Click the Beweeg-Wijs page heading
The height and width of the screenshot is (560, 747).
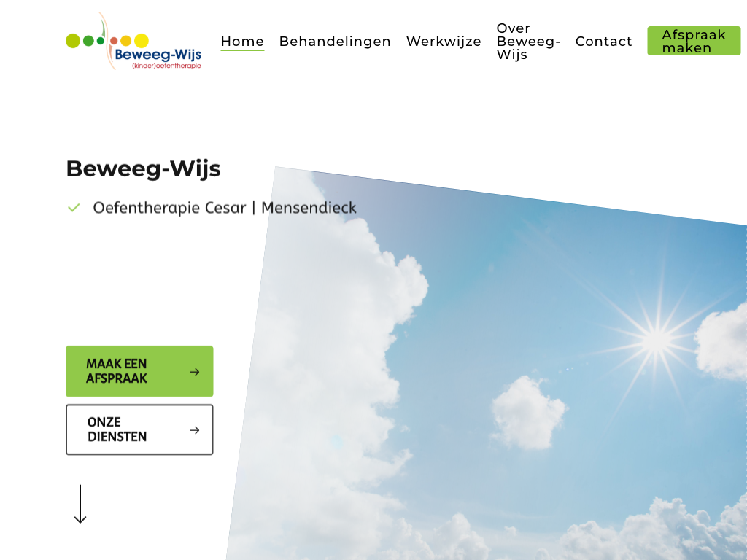click(143, 168)
